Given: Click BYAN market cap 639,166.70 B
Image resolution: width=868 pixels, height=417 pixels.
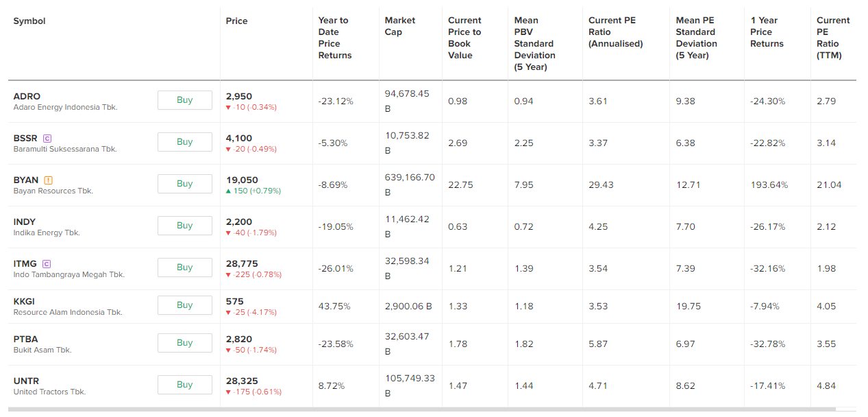Looking at the screenshot, I should (410, 184).
